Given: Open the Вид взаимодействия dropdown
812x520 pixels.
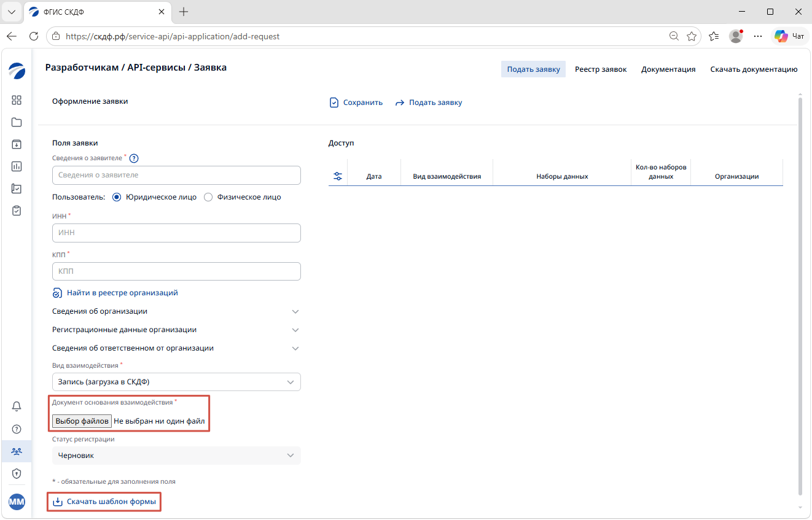Looking at the screenshot, I should tap(176, 382).
